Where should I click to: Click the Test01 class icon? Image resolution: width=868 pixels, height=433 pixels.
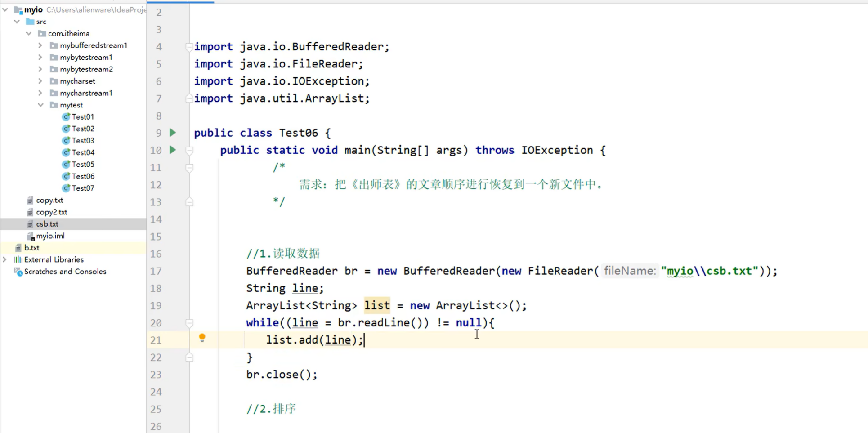tap(66, 116)
